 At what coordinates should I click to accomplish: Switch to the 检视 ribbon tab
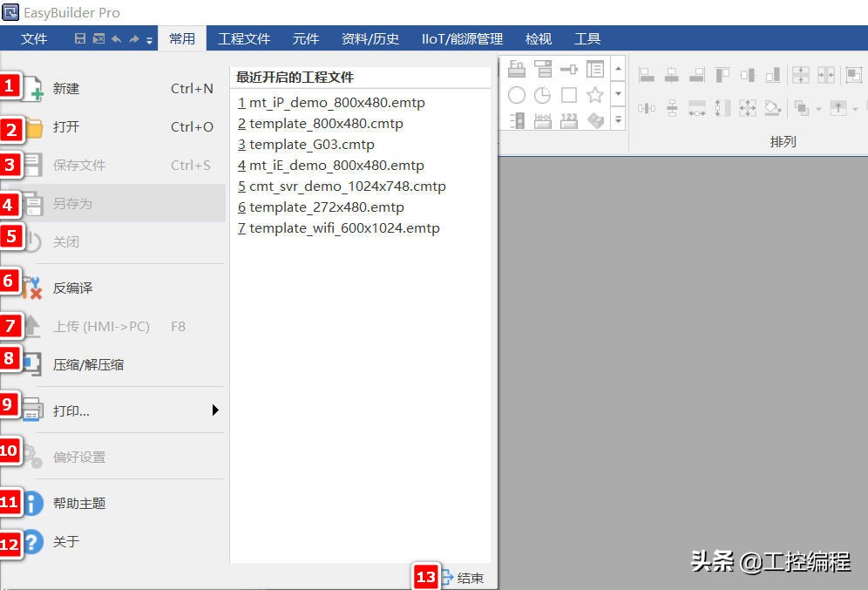538,38
